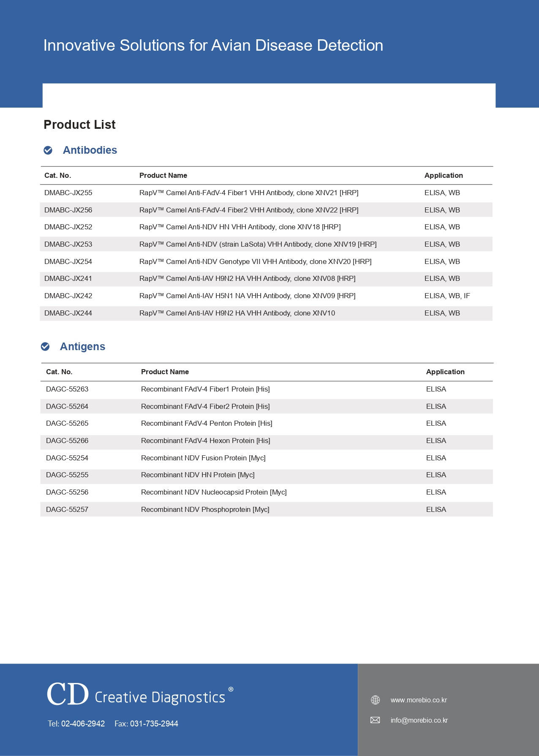Viewport: 539px width, 756px height.
Task: Click the telephone number 02-406-2942
Action: 83,723
